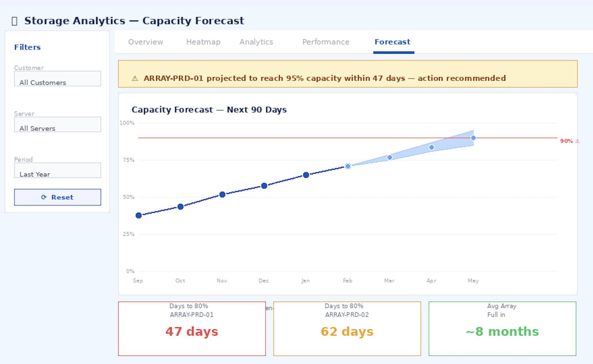Image resolution: width=593 pixels, height=364 pixels.
Task: Select the September data point on the chart
Action: click(x=139, y=215)
